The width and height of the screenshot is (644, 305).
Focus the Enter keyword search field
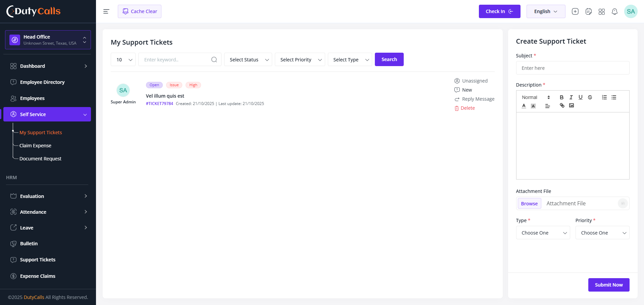[x=180, y=60]
